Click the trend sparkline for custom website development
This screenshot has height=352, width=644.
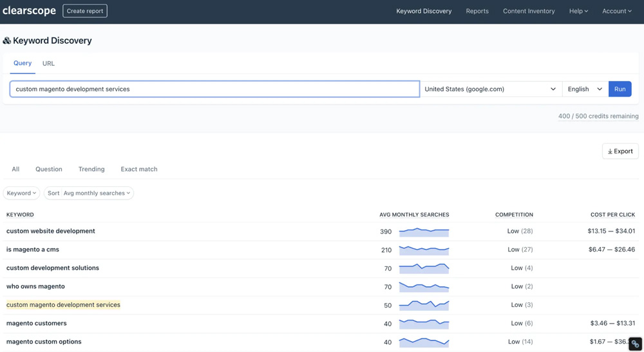(x=424, y=231)
